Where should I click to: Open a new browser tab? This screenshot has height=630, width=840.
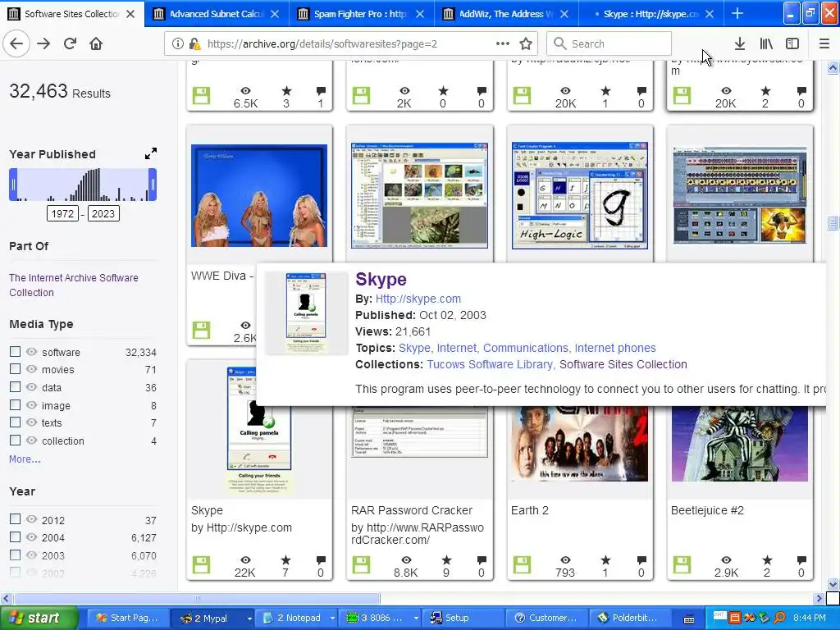point(737,13)
